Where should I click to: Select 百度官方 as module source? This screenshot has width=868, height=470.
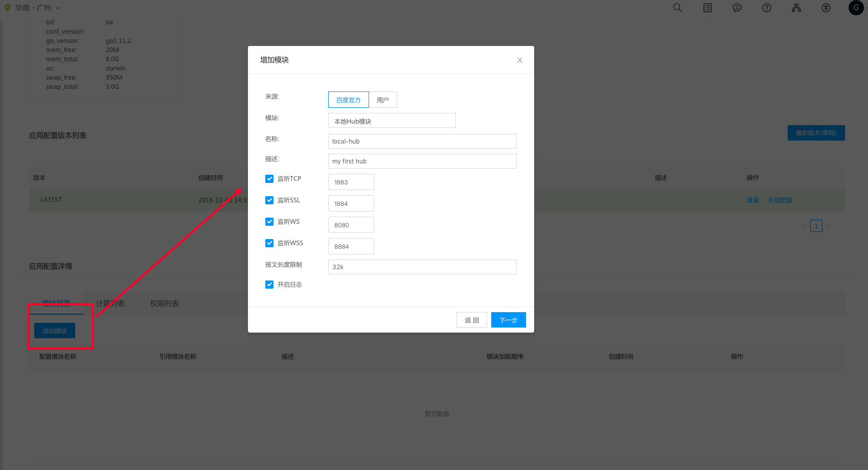tap(349, 100)
